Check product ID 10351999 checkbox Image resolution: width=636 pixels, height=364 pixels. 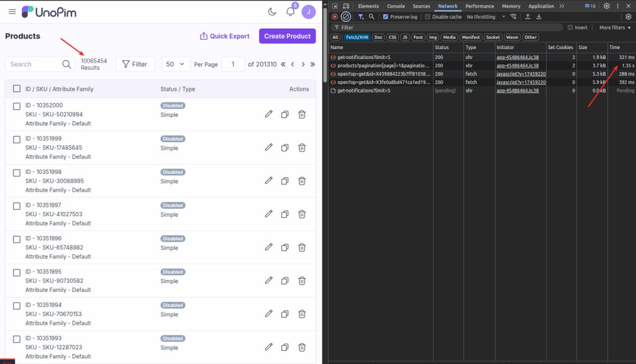pyautogui.click(x=17, y=140)
